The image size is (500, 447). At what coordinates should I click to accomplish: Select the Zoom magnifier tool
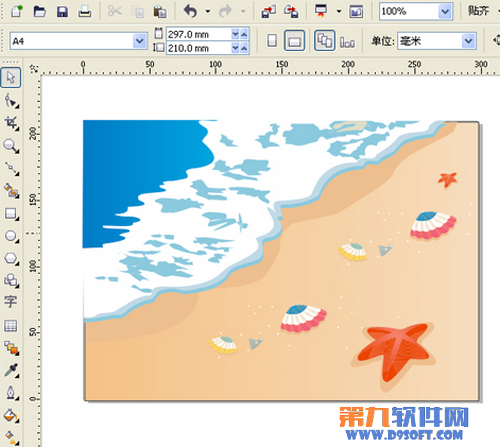click(x=11, y=146)
